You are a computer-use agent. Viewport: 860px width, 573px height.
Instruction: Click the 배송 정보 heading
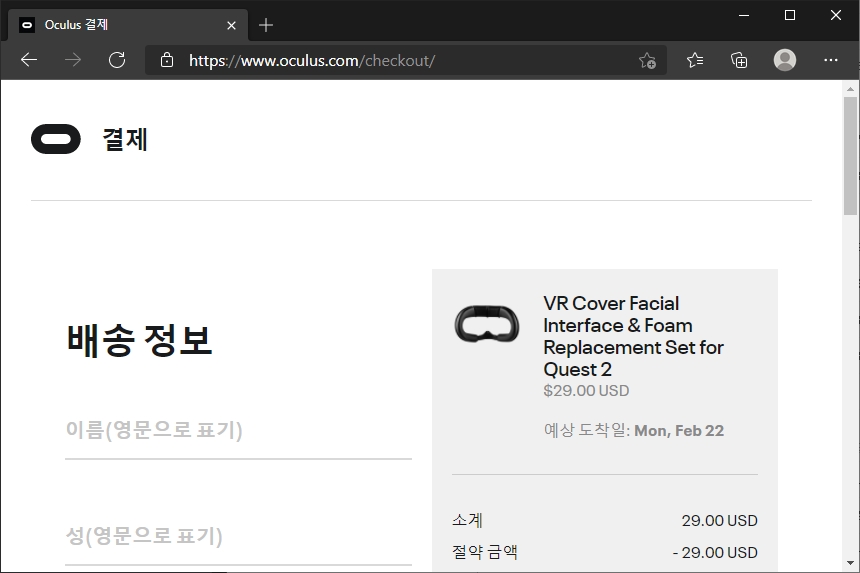(139, 341)
